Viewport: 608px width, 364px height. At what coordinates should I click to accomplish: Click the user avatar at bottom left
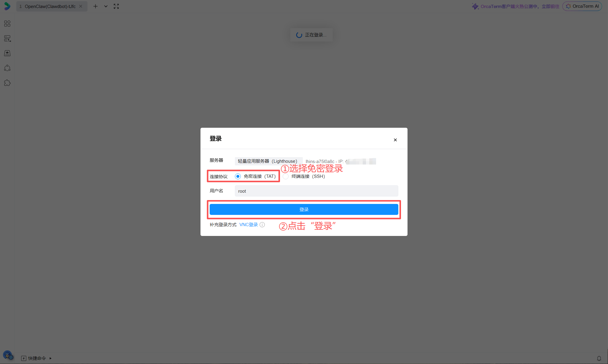(x=8, y=355)
